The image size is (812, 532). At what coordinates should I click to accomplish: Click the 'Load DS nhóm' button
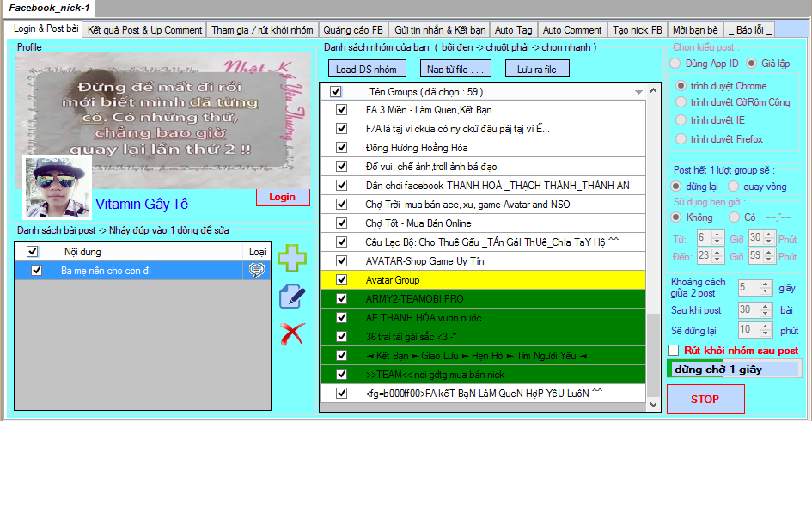[367, 69]
